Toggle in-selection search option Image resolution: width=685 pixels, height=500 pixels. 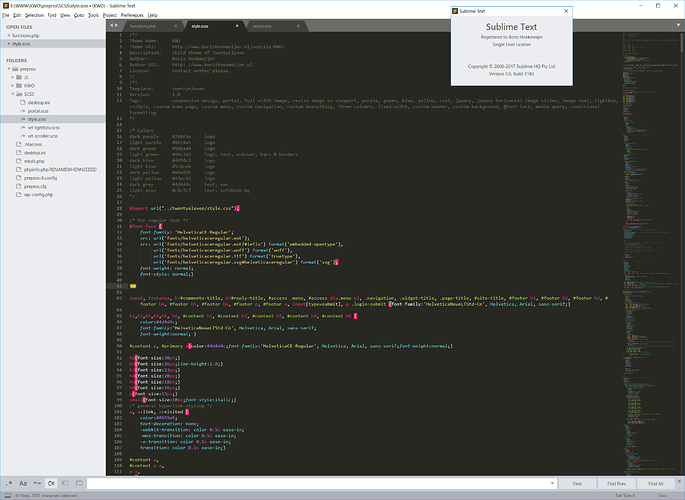point(65,483)
